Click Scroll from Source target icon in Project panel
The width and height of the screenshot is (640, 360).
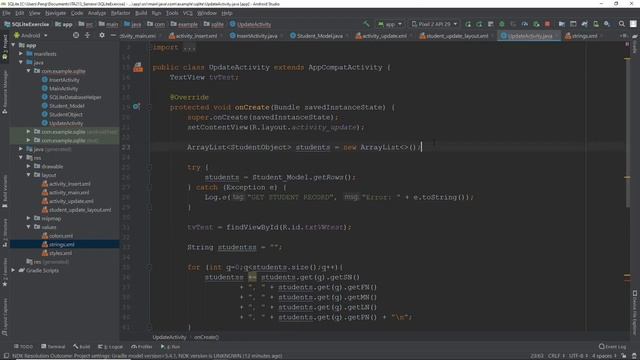(x=76, y=36)
